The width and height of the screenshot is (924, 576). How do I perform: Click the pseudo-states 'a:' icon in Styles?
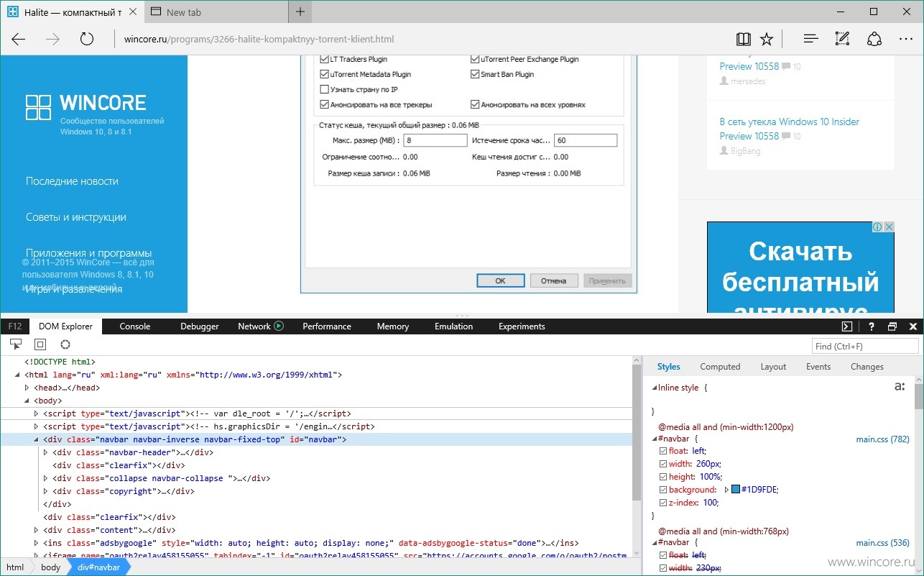pos(900,387)
